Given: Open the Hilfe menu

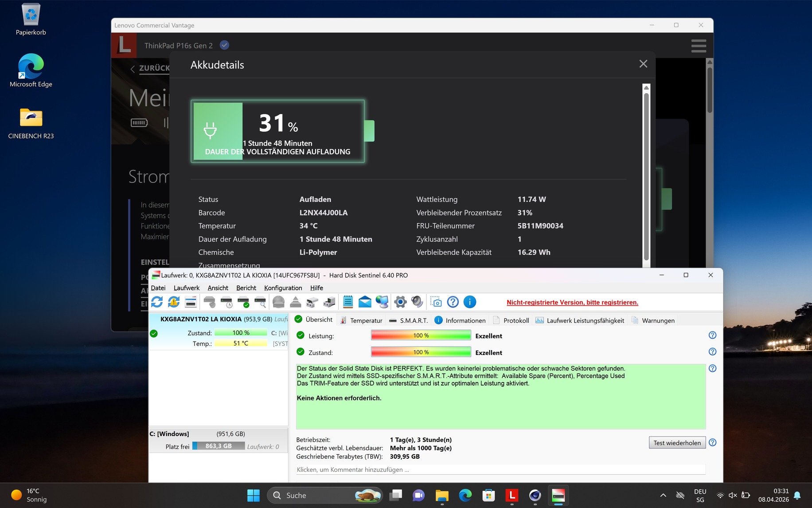Looking at the screenshot, I should coord(317,288).
